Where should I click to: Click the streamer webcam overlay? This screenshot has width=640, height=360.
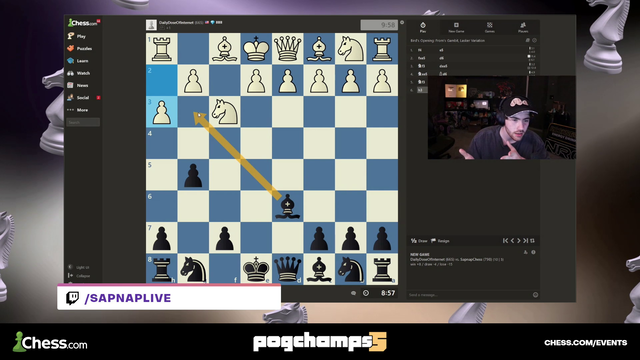click(x=502, y=118)
